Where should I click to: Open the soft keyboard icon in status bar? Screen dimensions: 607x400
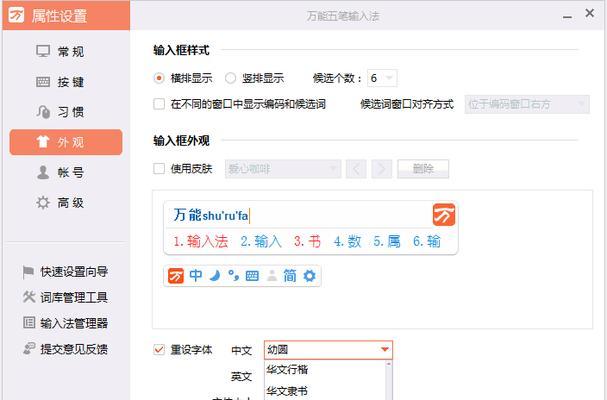coord(252,276)
